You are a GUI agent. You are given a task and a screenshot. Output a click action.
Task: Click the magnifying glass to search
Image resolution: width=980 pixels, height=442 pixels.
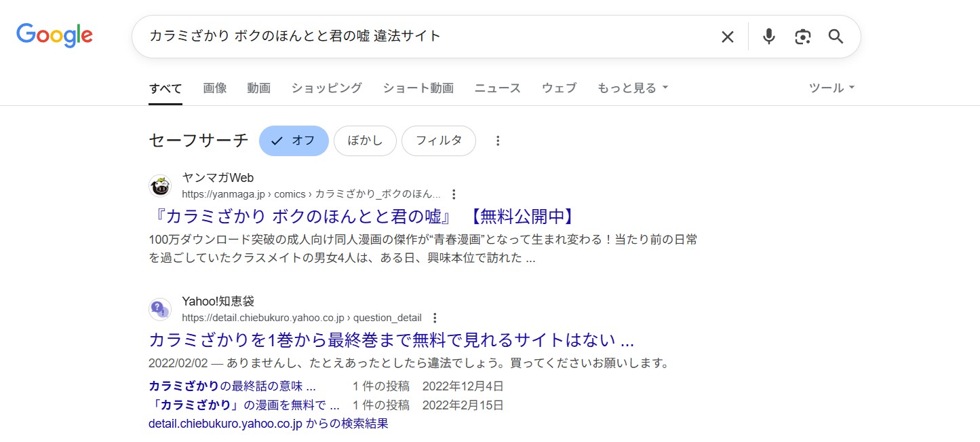(836, 37)
